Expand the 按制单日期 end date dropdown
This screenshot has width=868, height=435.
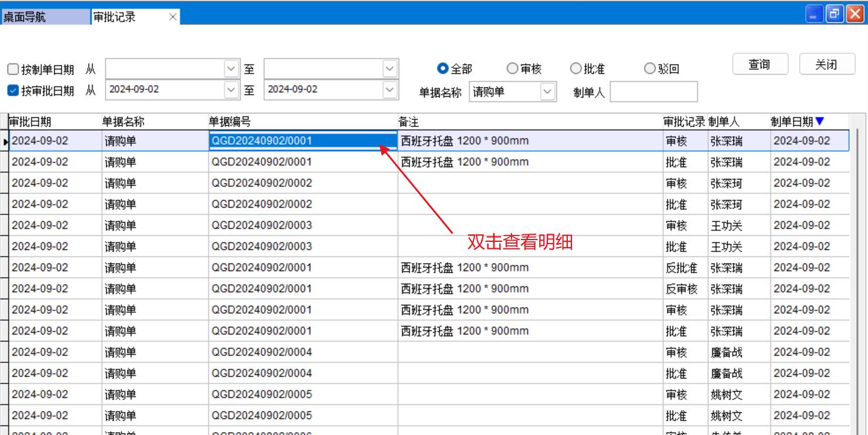[390, 69]
